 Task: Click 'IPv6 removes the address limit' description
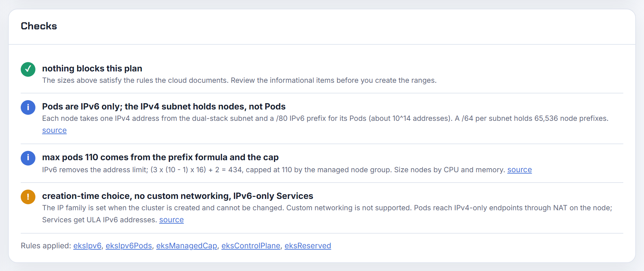point(274,170)
